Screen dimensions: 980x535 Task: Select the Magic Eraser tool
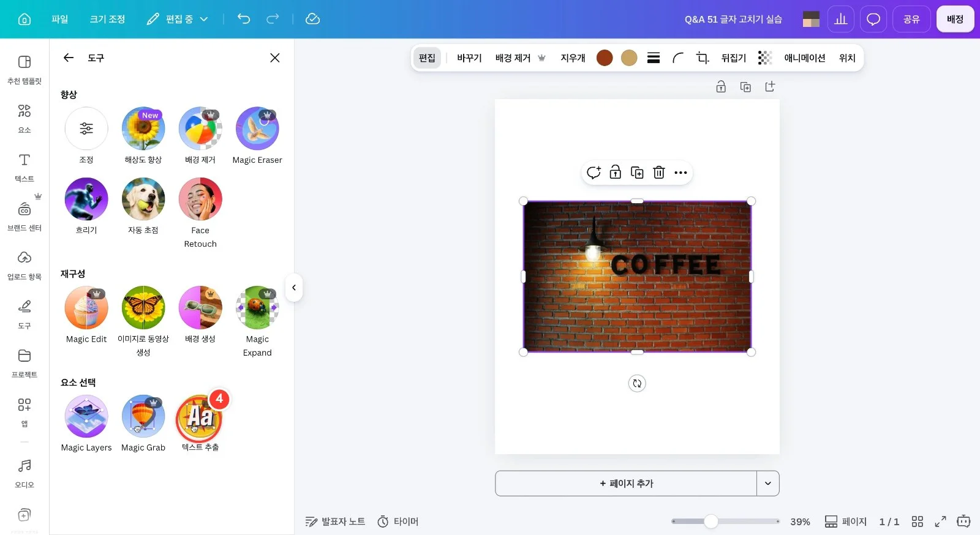[257, 129]
